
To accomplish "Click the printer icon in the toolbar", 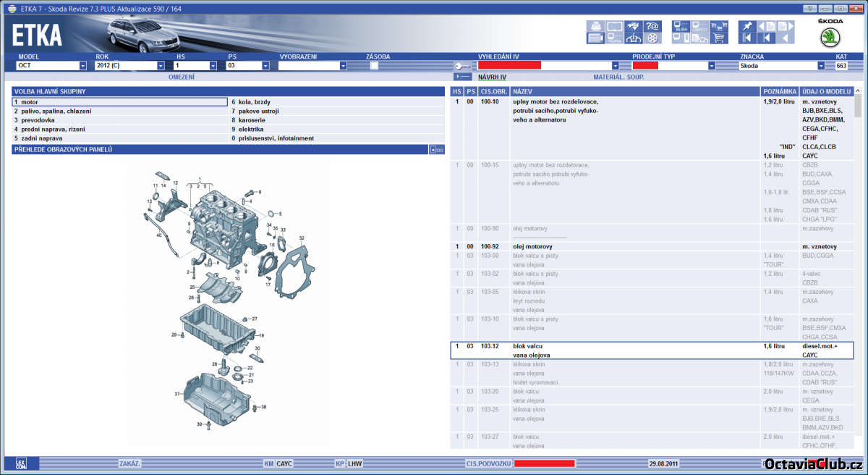I will tap(595, 26).
